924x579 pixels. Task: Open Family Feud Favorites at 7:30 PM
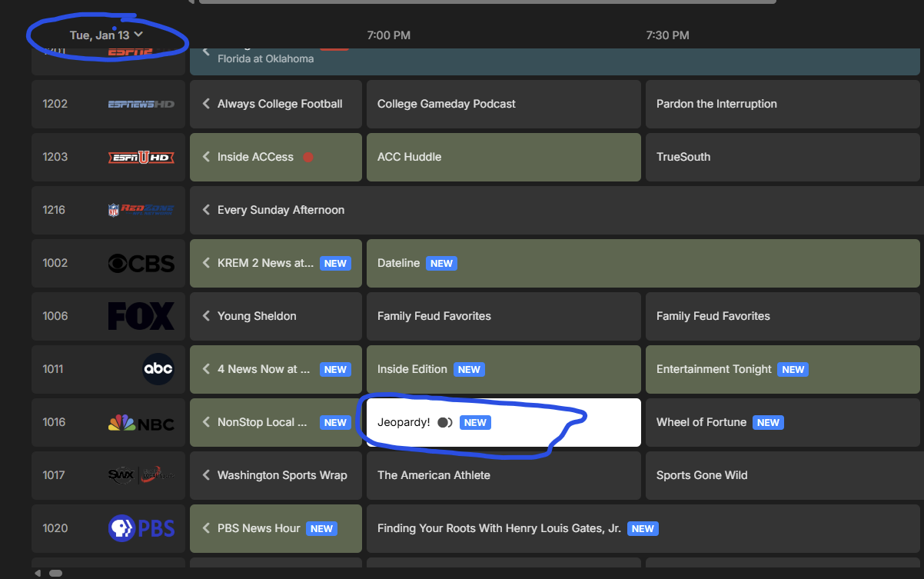[783, 316]
